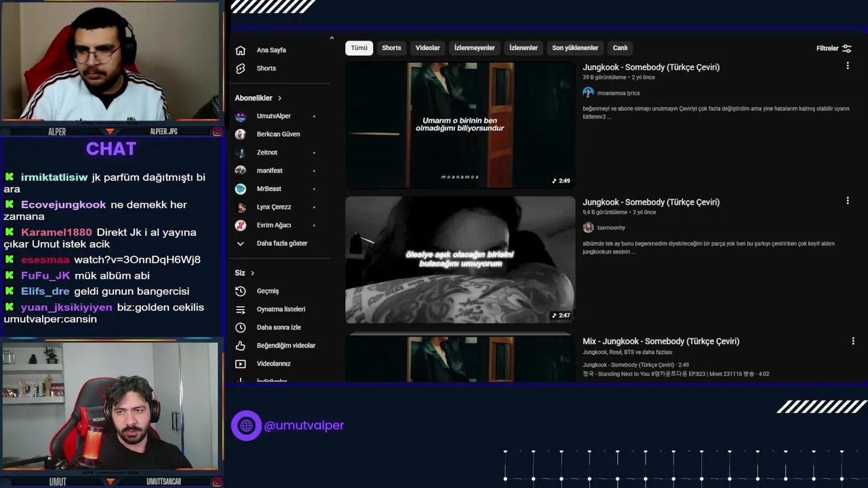The height and width of the screenshot is (488, 868).
Task: Select the UmutvAlper channel avatar
Action: coord(240,116)
